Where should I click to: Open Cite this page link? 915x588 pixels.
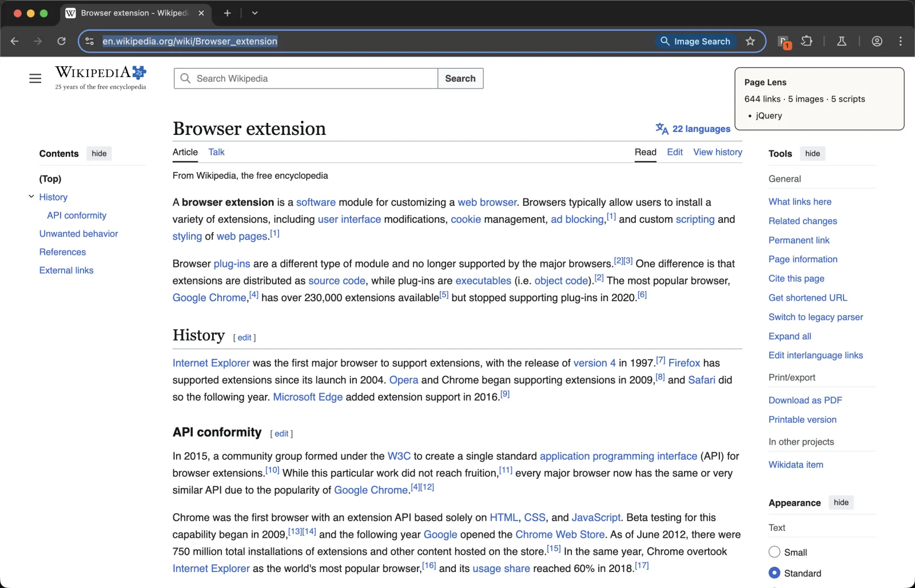(x=797, y=278)
